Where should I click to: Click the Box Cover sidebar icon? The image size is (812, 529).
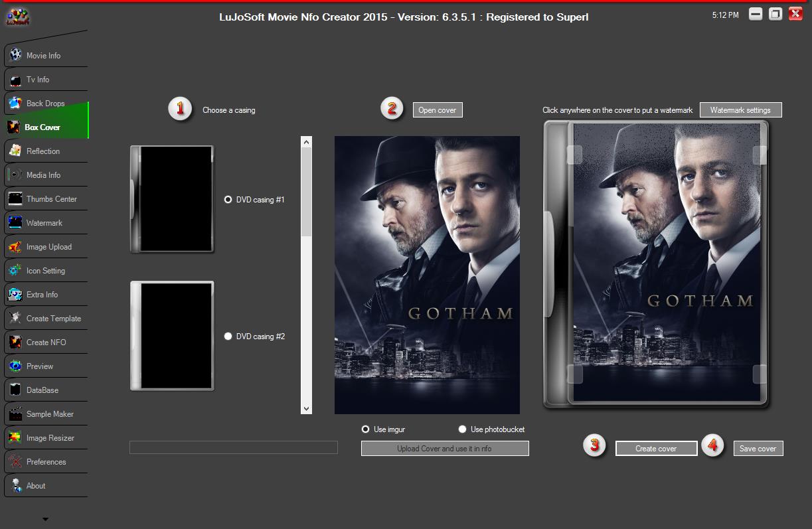click(13, 127)
